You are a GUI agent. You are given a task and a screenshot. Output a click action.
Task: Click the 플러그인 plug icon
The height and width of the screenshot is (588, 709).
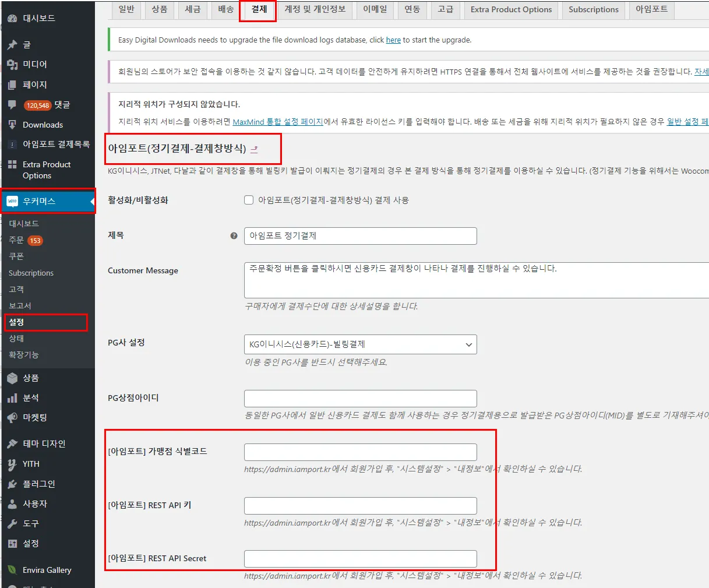(x=12, y=484)
